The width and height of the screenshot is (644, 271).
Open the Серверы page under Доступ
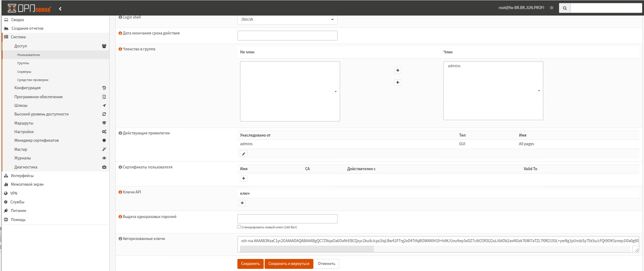point(24,72)
